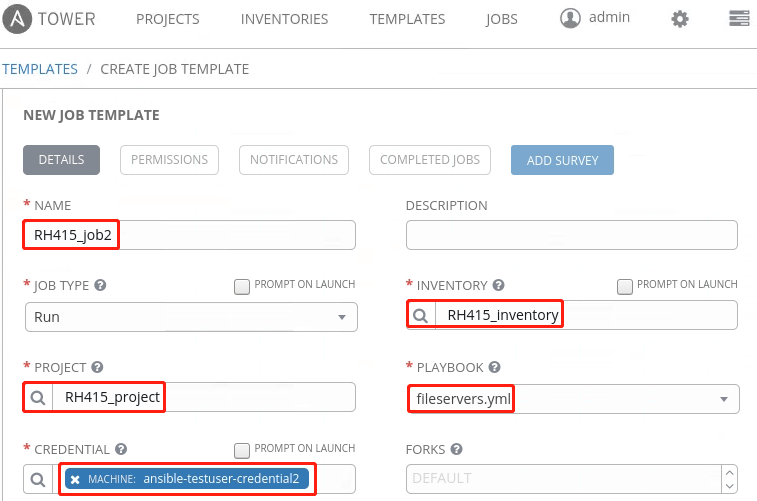
Task: Click the inventory lookup search icon
Action: [x=421, y=315]
